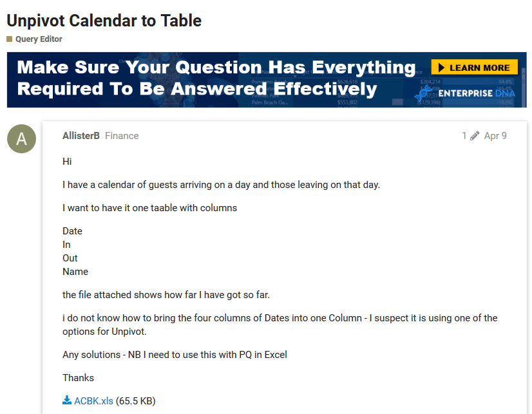Viewport: 532px width, 414px height.
Task: Click the ENTERPRISE DNA brand text
Action: tap(477, 93)
